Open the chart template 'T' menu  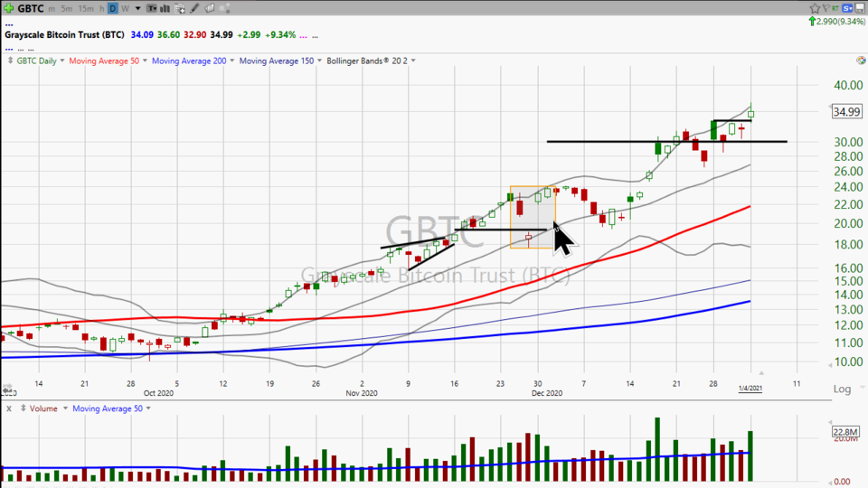(x=152, y=8)
